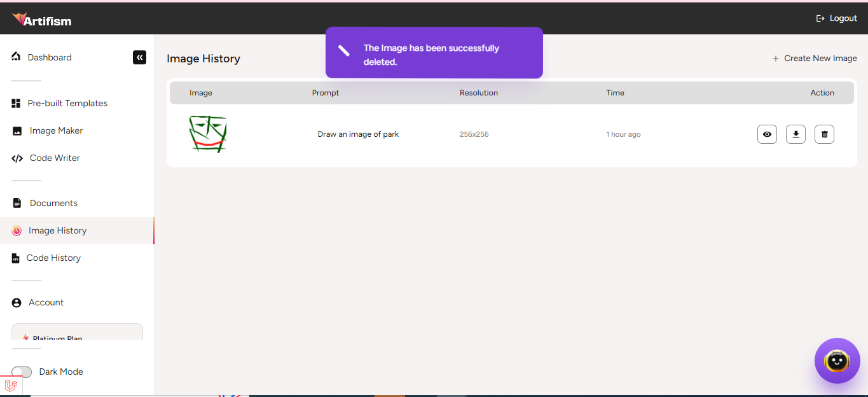This screenshot has height=397, width=868.
Task: Click the Documents file icon
Action: [x=17, y=204]
